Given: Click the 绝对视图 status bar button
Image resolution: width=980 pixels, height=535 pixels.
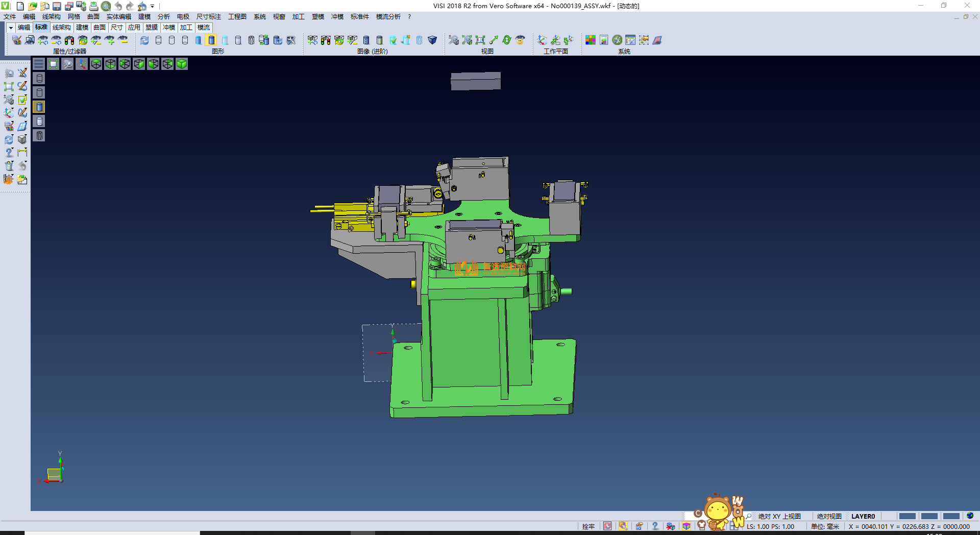Looking at the screenshot, I should pos(829,516).
